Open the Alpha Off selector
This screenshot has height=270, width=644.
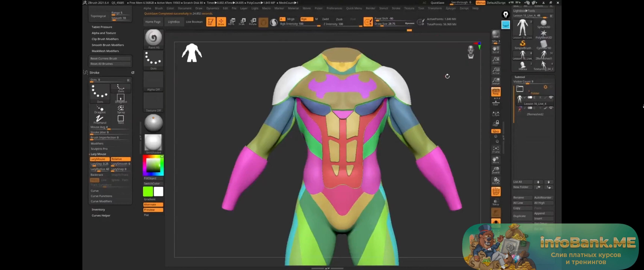tap(154, 81)
